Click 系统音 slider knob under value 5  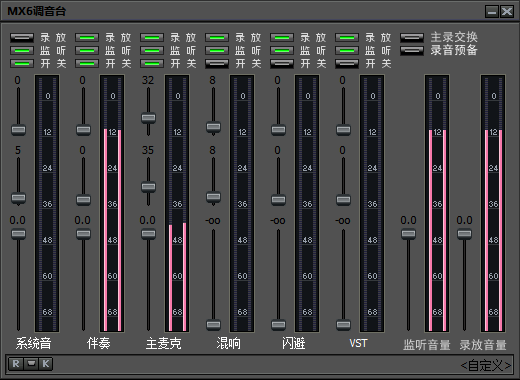(x=18, y=198)
